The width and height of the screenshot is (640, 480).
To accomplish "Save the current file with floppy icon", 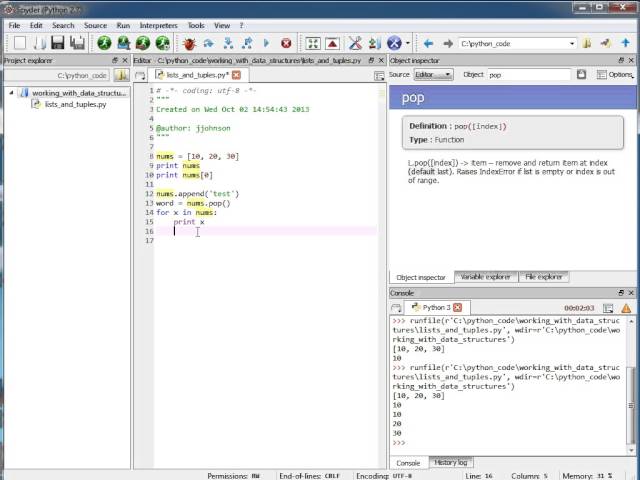I will [x=58, y=43].
